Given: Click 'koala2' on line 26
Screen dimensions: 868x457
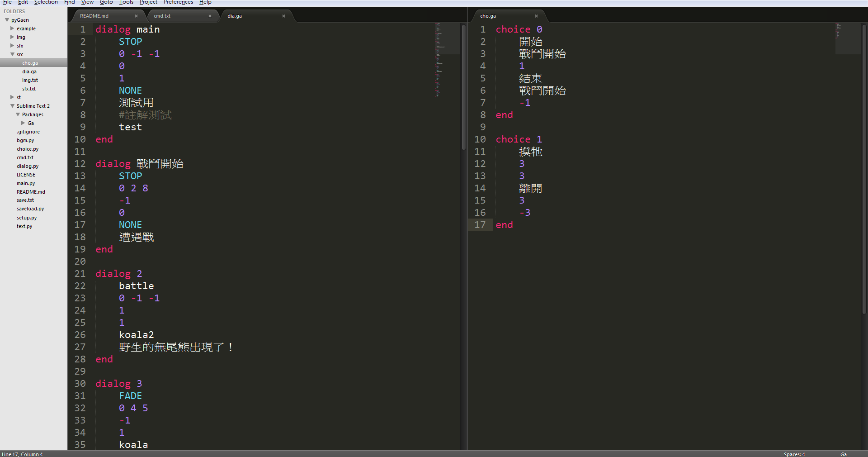Looking at the screenshot, I should 136,335.
